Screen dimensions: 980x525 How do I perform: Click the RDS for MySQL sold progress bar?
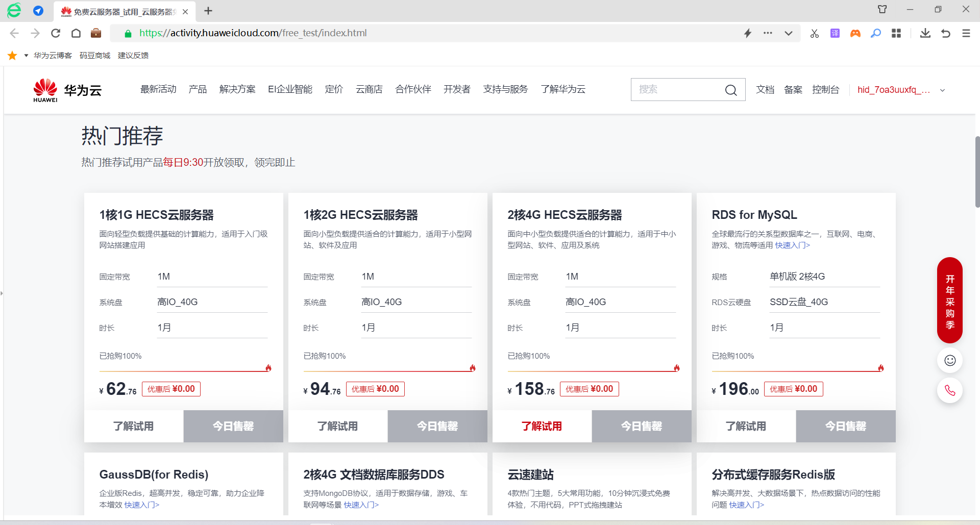797,371
